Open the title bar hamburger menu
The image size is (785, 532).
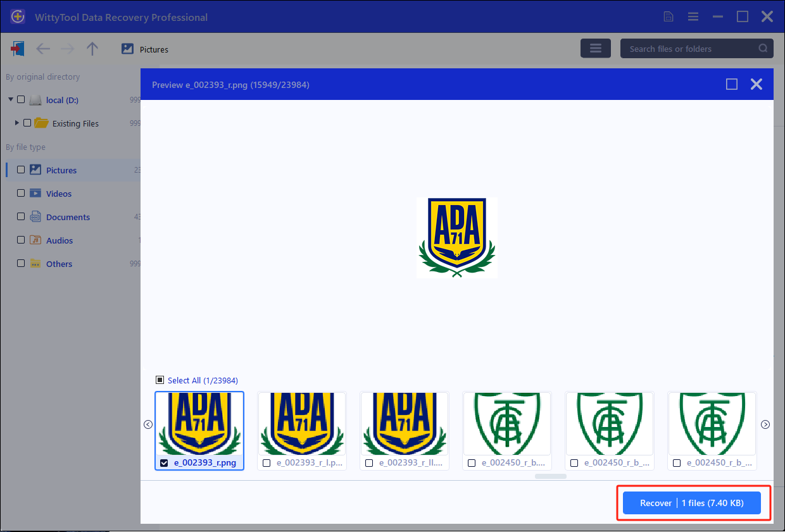(x=693, y=17)
